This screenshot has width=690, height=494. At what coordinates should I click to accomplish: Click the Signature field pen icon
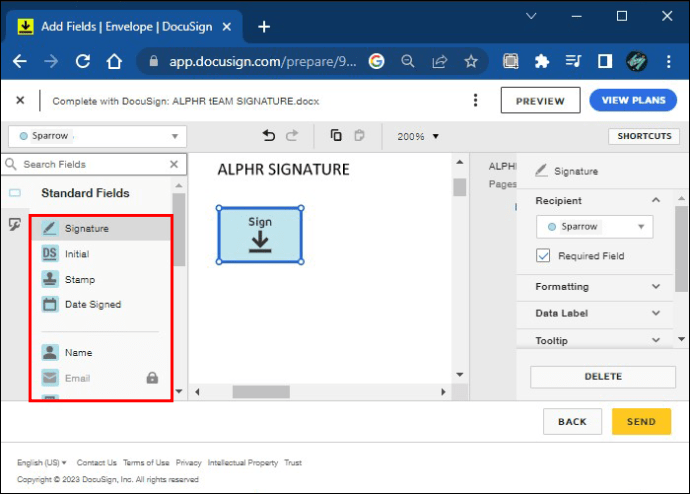click(49, 228)
